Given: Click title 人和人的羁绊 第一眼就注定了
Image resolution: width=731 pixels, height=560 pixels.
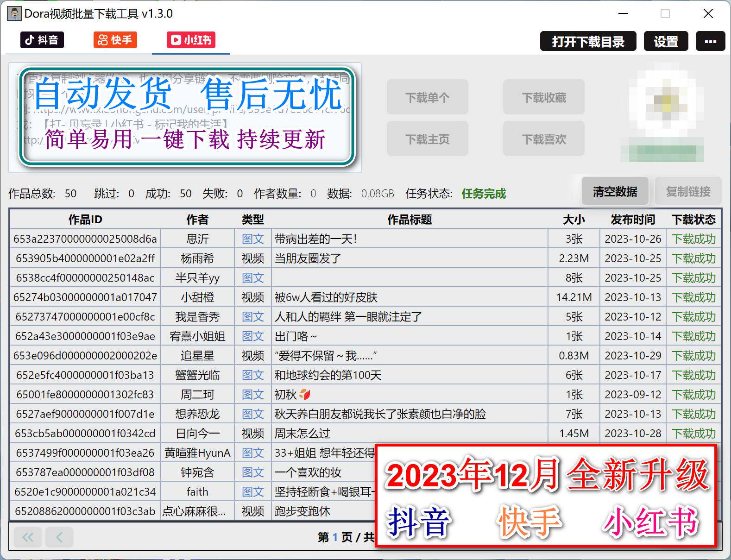Looking at the screenshot, I should (348, 317).
